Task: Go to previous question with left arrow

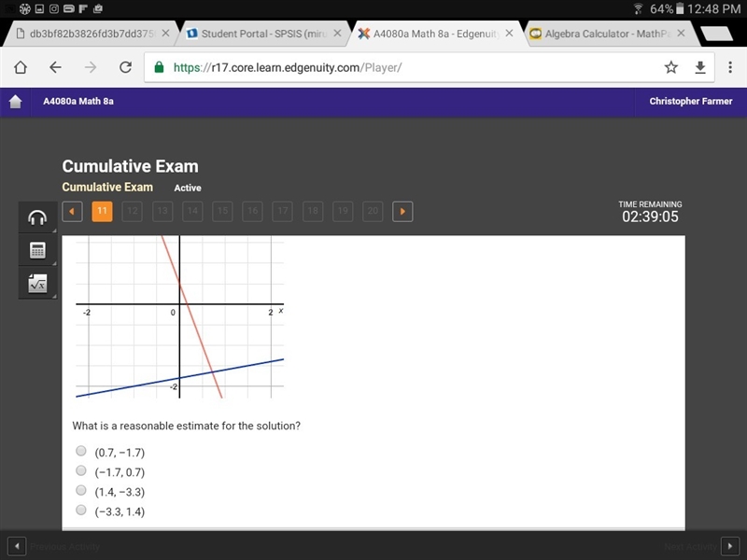Action: pyautogui.click(x=72, y=212)
